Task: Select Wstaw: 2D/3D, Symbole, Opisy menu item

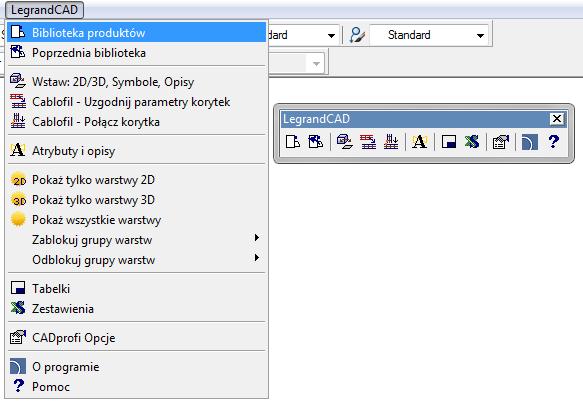Action: tap(136, 81)
